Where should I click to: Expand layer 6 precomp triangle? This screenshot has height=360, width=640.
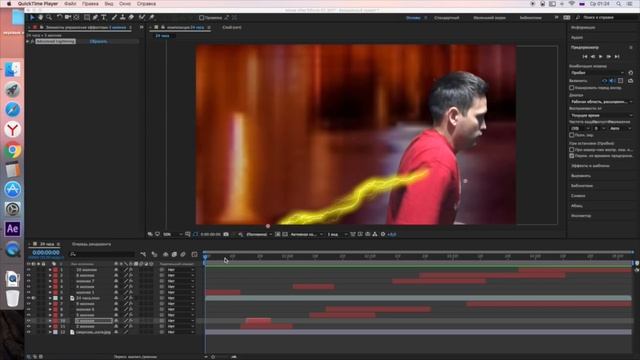(50, 298)
